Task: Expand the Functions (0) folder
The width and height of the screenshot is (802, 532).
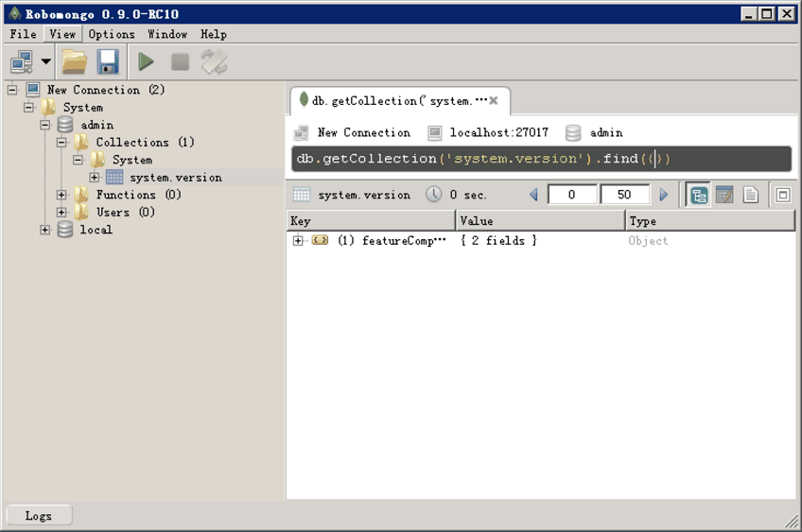Action: coord(61,195)
